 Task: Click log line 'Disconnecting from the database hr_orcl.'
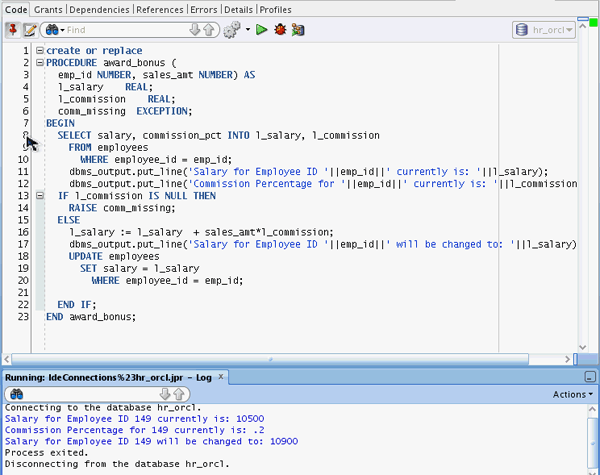(x=117, y=464)
